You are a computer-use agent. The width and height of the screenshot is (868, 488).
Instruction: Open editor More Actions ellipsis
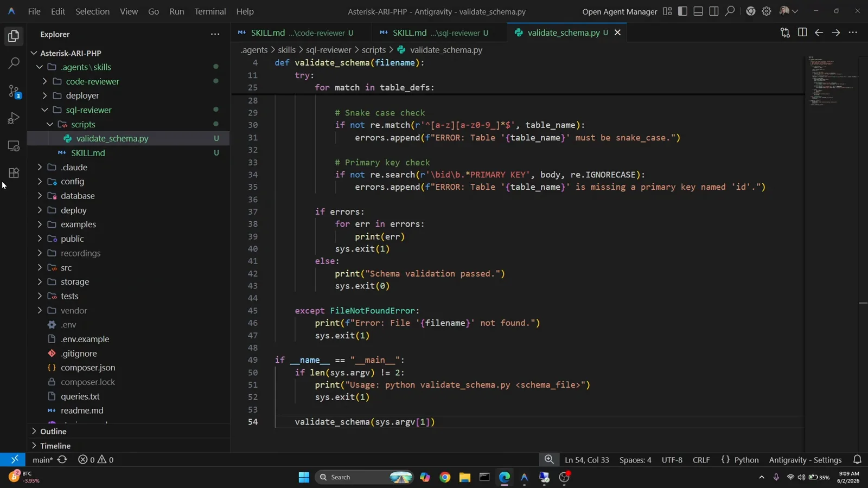[853, 33]
